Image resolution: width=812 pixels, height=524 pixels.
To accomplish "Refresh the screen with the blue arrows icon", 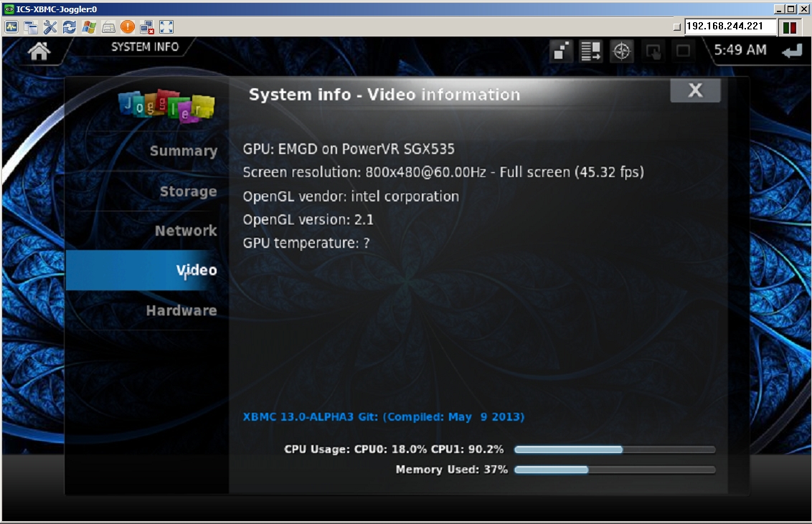I will 70,27.
